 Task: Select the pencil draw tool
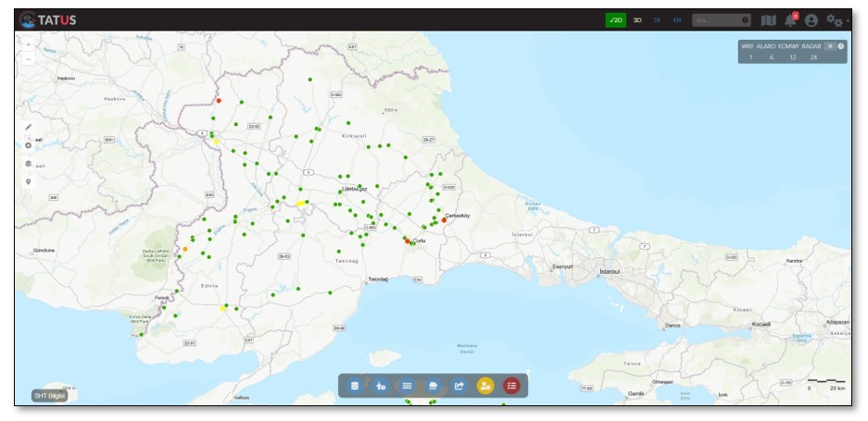click(x=28, y=127)
